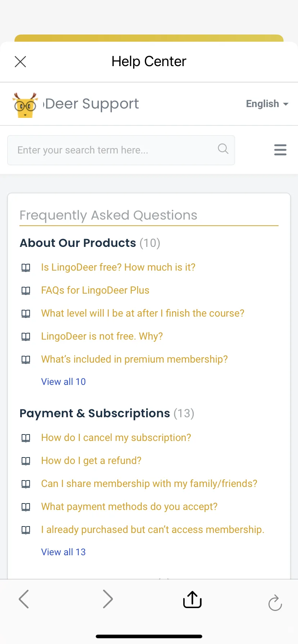Focus the search term input field
This screenshot has height=644, width=298.
121,150
